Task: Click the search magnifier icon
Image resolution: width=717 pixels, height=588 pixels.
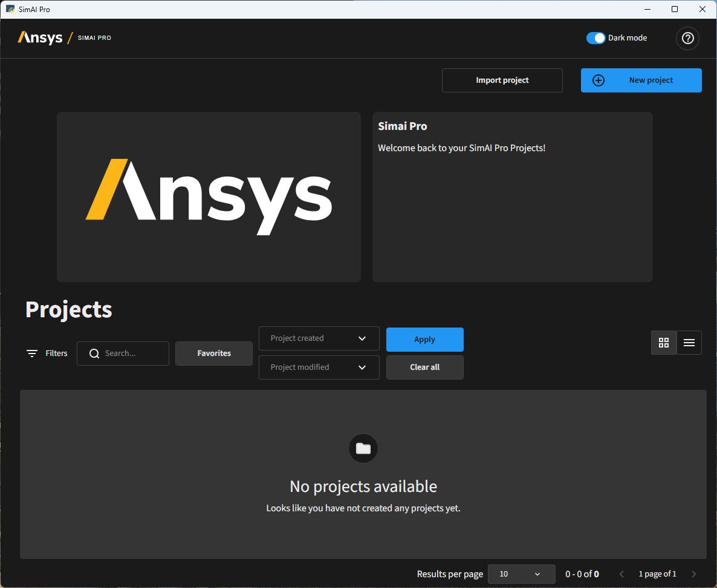Action: click(94, 354)
